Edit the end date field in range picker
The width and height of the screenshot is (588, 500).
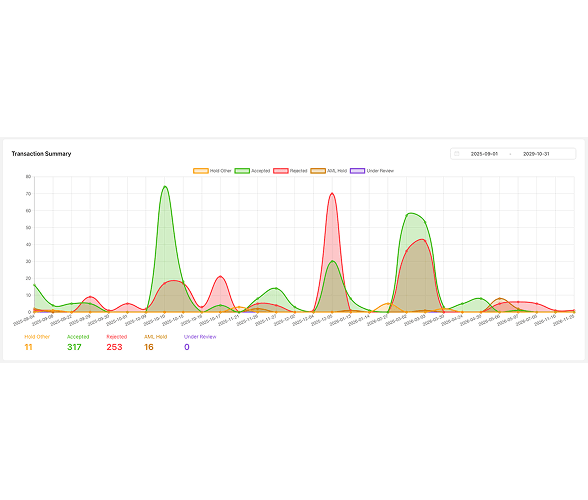[536, 154]
